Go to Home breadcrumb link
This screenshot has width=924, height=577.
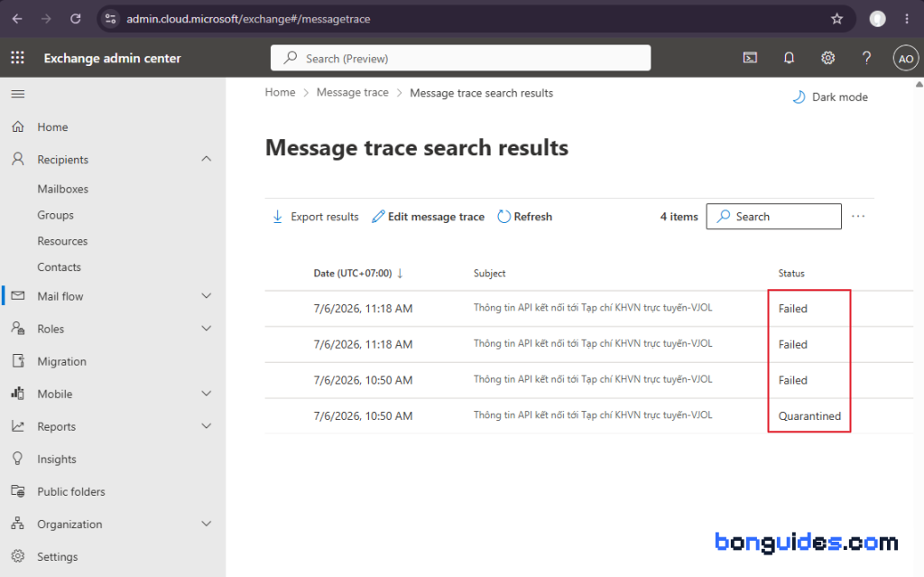(280, 92)
